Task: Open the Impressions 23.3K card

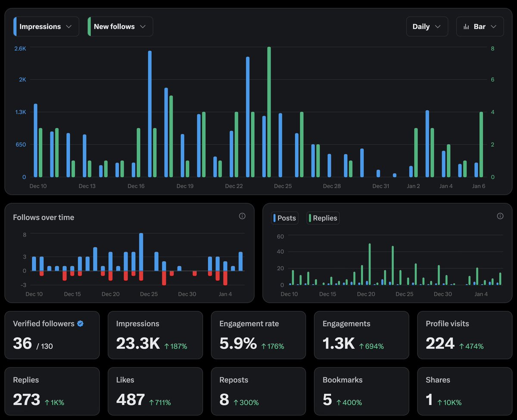Action: click(155, 335)
